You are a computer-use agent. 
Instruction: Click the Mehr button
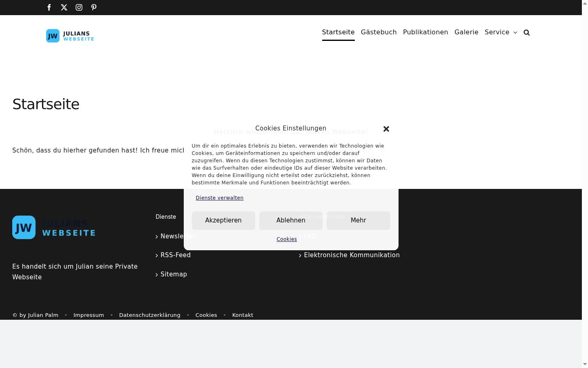(x=359, y=220)
